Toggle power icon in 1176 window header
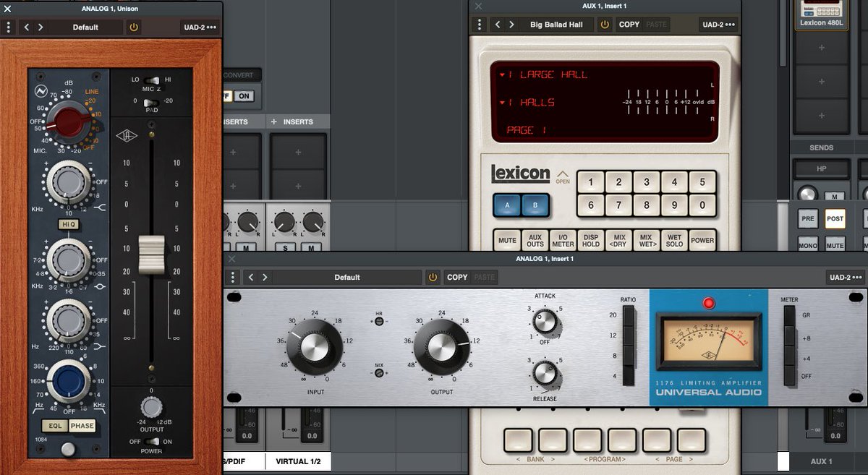 [433, 278]
